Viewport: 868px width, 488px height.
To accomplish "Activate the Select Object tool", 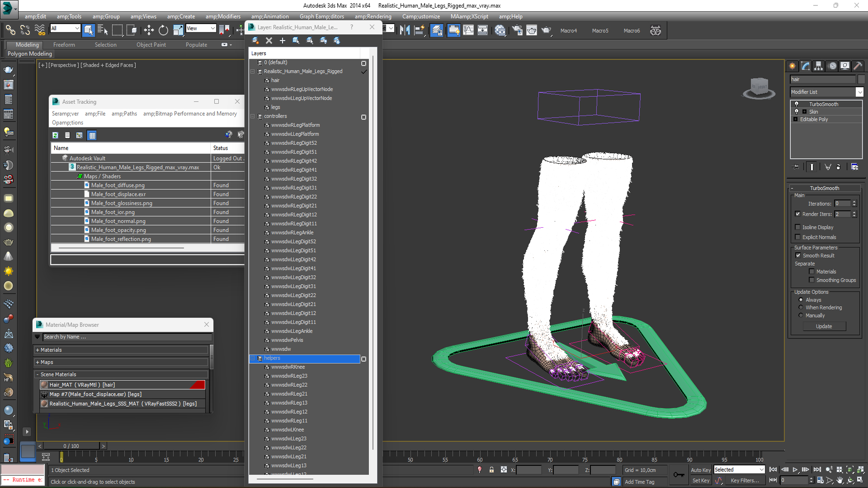I will point(89,30).
